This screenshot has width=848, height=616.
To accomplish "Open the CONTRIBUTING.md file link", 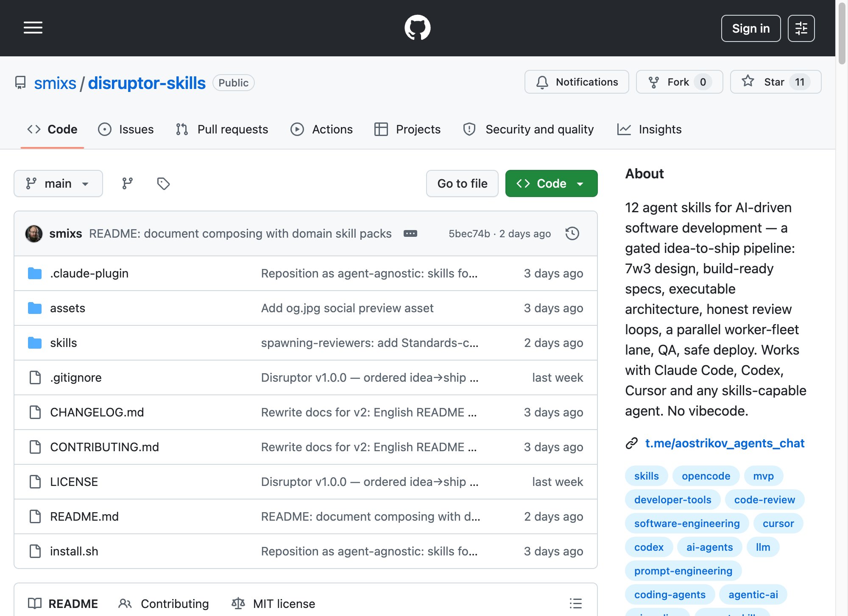I will click(x=104, y=447).
